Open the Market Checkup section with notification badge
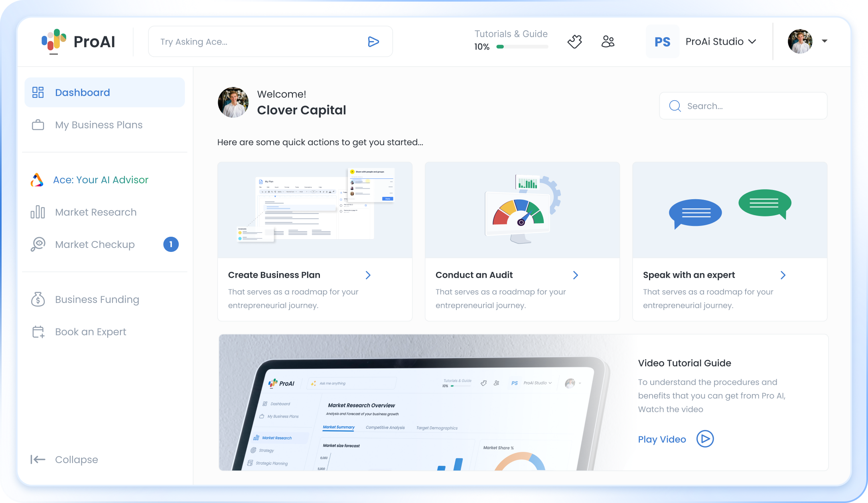The height and width of the screenshot is (503, 868). tap(95, 244)
